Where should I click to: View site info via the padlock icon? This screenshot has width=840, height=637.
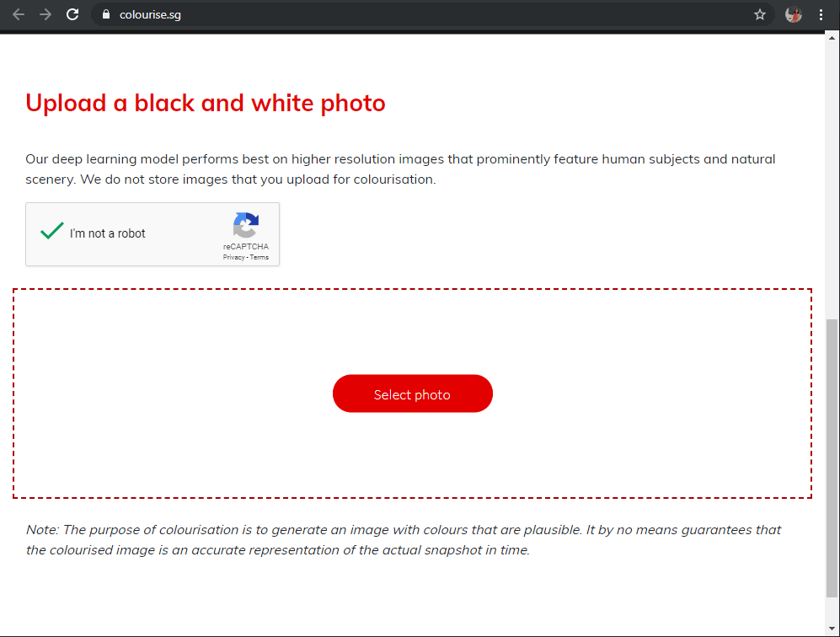(x=106, y=14)
